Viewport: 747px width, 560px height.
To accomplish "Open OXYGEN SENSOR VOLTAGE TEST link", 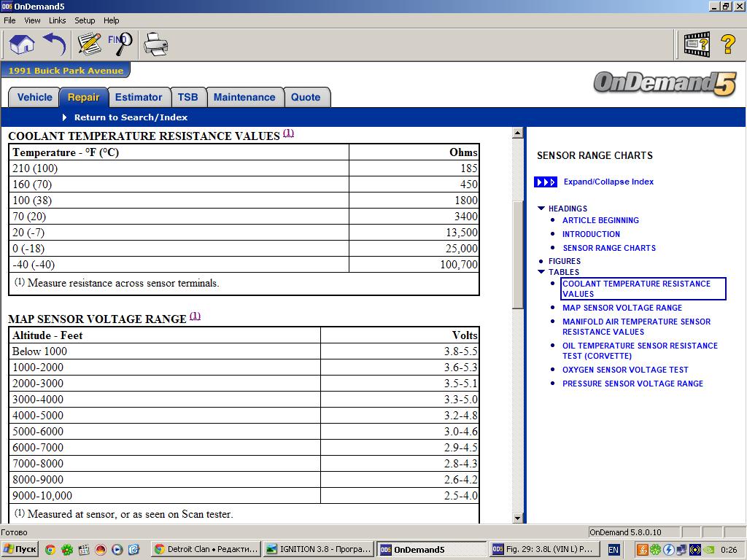I will click(625, 370).
